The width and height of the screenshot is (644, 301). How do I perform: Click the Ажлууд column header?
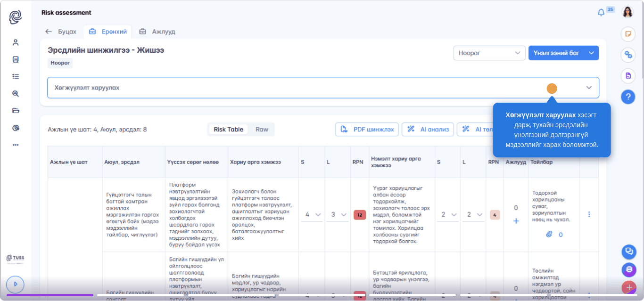point(516,162)
